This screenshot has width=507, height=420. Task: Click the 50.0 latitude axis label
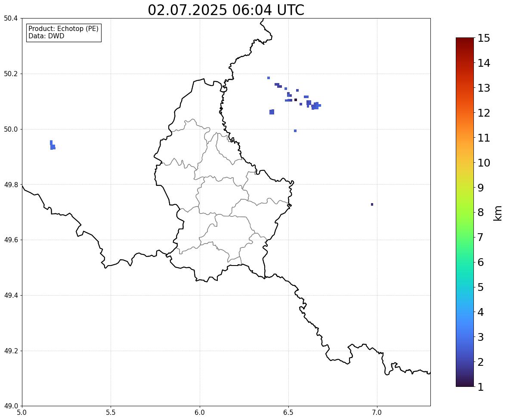point(11,130)
